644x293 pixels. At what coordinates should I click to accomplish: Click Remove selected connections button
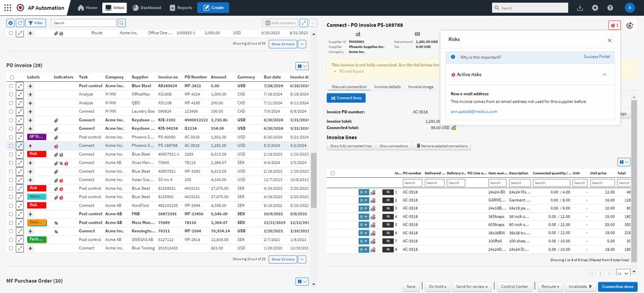click(x=442, y=146)
